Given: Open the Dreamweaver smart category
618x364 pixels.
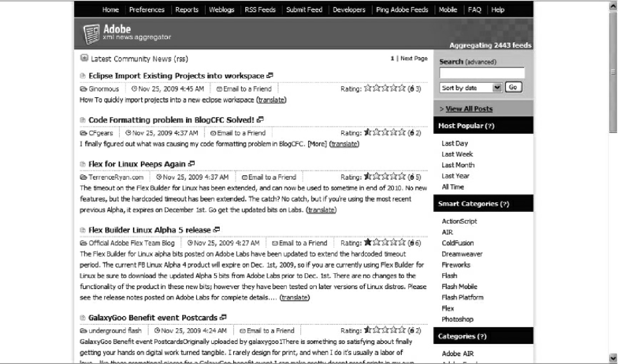Looking at the screenshot, I should [462, 254].
